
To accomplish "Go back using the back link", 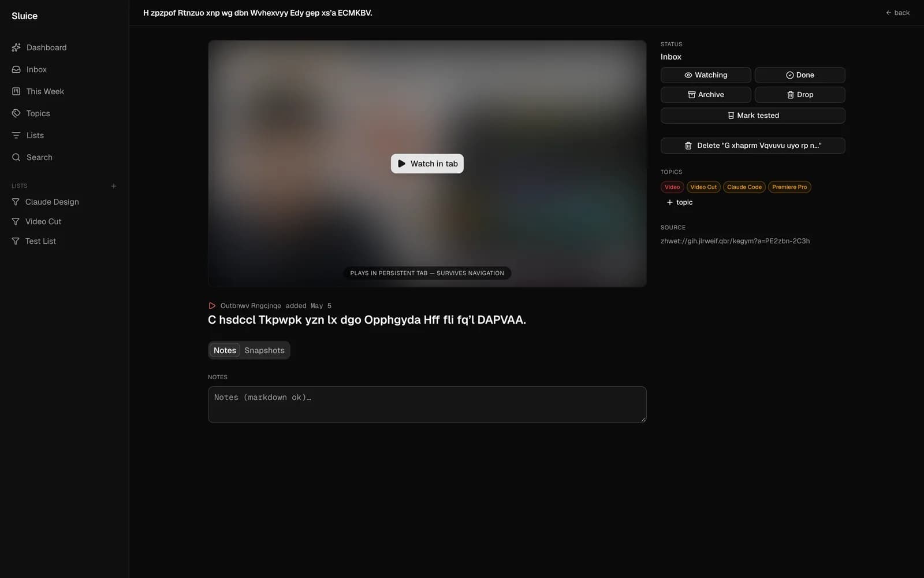I will click(x=898, y=13).
